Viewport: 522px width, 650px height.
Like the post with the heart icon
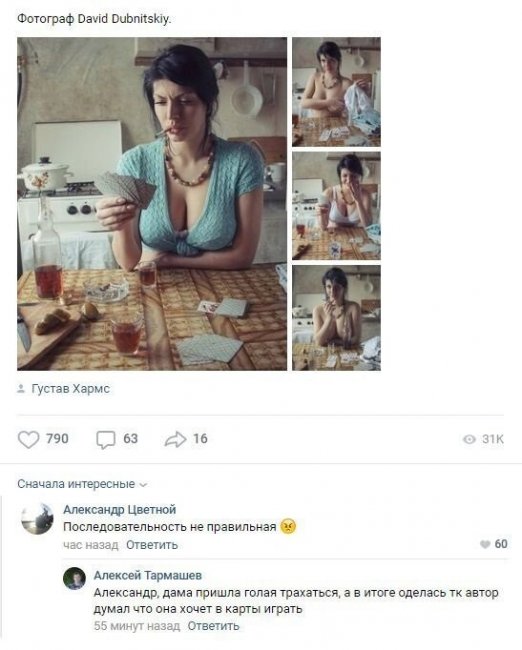tap(29, 439)
